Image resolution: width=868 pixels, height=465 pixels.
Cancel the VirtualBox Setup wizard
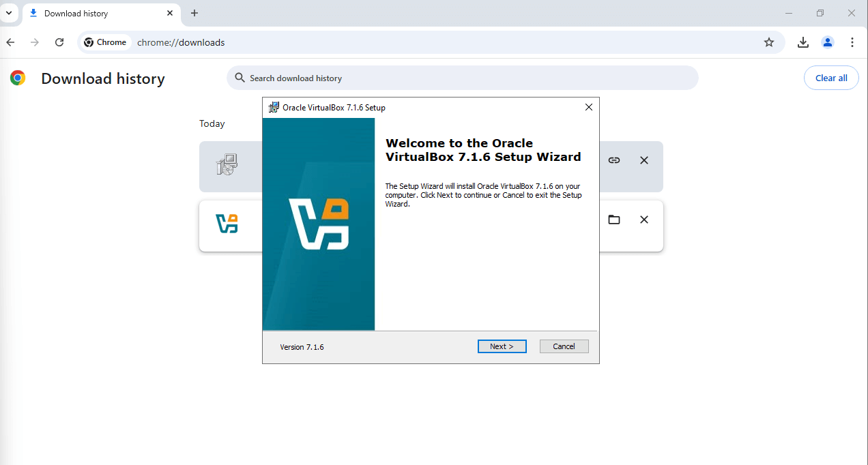[x=564, y=346]
